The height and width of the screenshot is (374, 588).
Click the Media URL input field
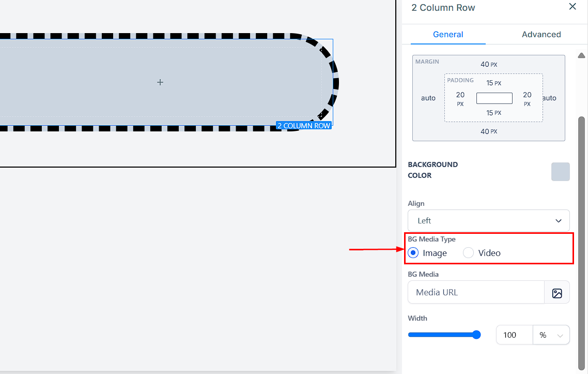pos(476,293)
